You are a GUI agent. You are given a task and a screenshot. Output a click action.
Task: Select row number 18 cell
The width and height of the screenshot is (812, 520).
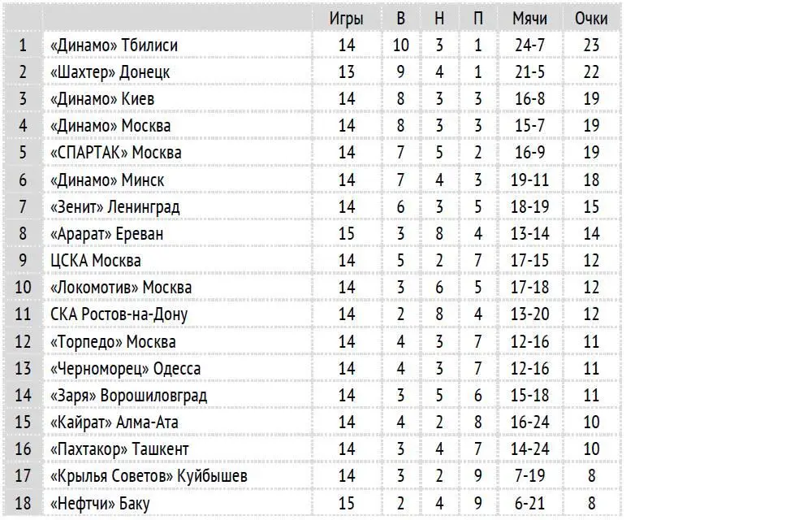pyautogui.click(x=23, y=503)
